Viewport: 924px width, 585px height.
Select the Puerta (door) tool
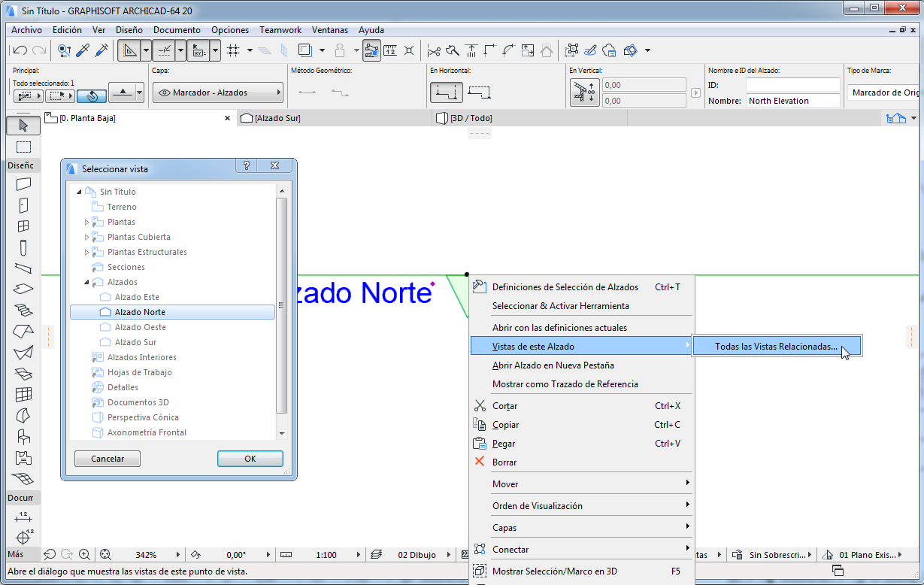[x=23, y=205]
